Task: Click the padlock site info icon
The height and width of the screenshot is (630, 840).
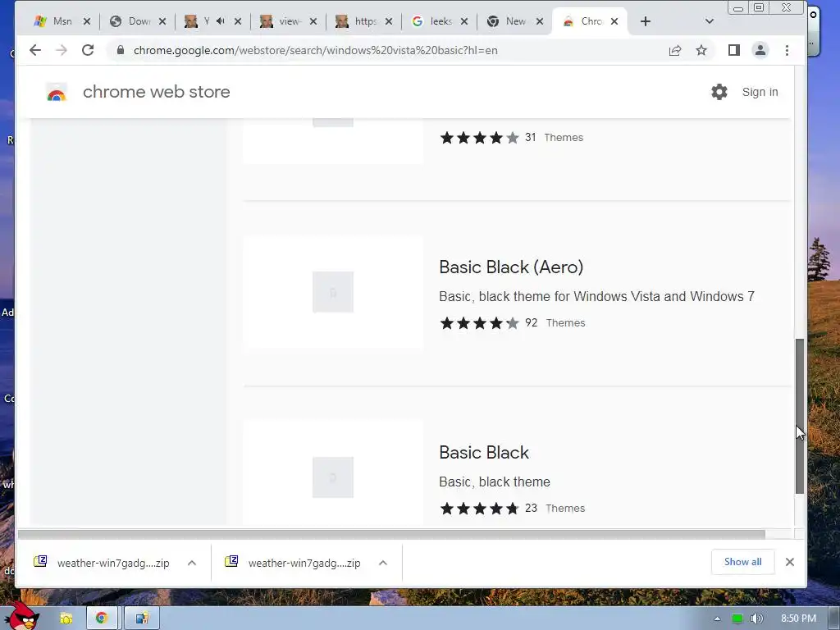Action: click(121, 50)
